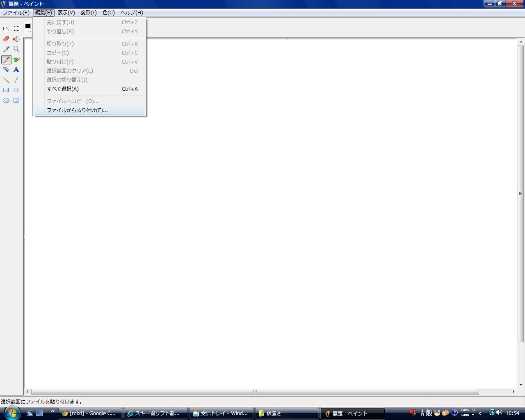This screenshot has width=525, height=420.
Task: Open the Windows Start orb
Action: tap(11, 413)
